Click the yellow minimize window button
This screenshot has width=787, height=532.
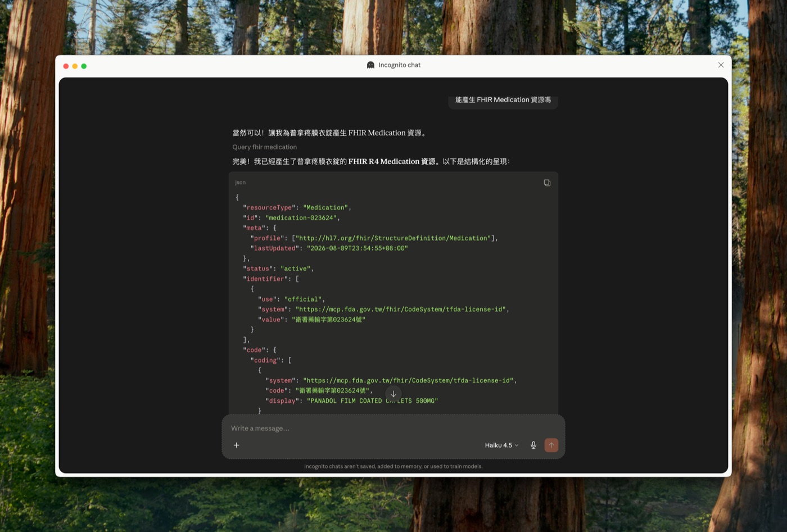pyautogui.click(x=75, y=66)
